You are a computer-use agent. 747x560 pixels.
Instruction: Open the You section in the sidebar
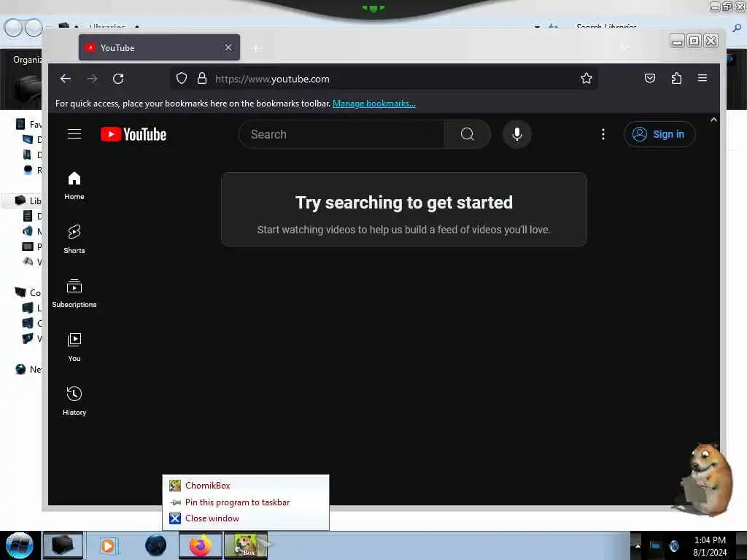pyautogui.click(x=74, y=348)
